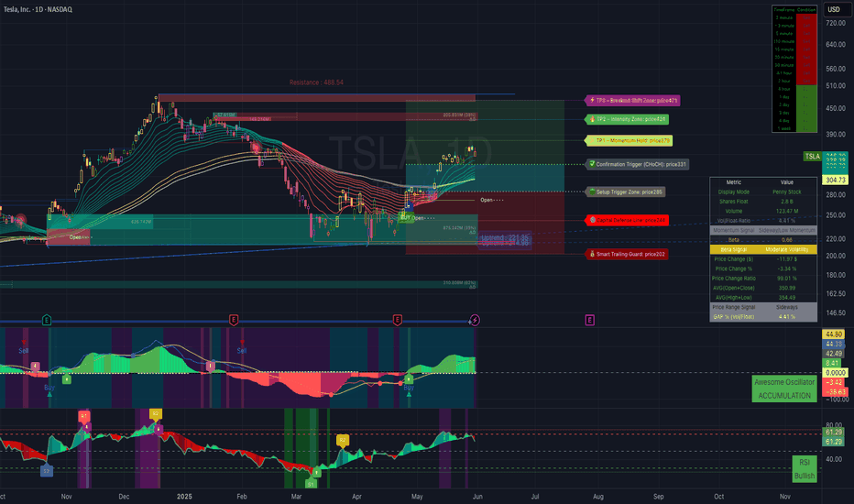Click the green earnings E marker near November
Viewport: 854px width, 504px height.
pos(47,320)
